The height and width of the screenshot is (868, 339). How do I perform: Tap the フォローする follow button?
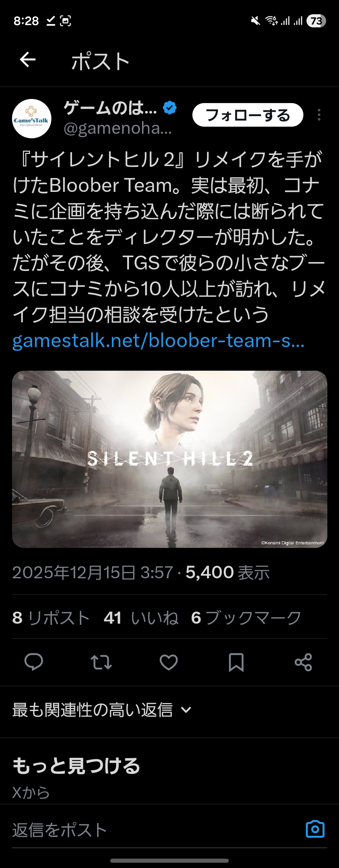[x=247, y=115]
